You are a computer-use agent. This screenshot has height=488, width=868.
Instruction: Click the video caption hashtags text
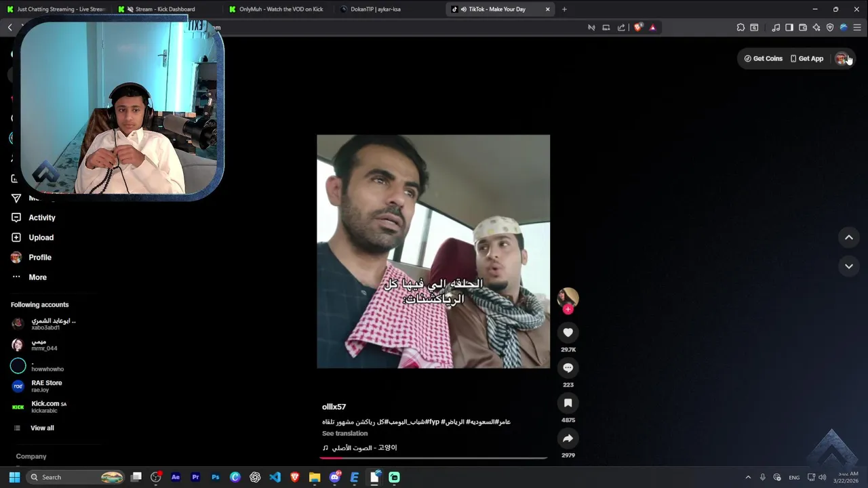(416, 422)
